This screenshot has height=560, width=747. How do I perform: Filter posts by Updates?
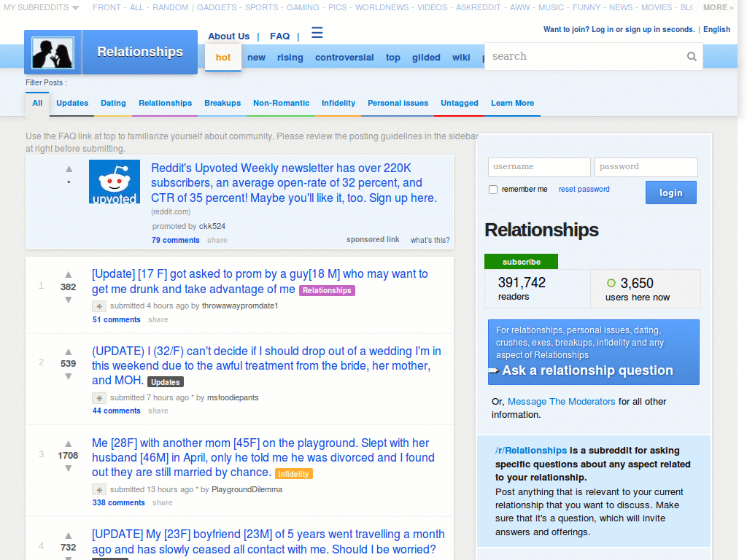[72, 104]
